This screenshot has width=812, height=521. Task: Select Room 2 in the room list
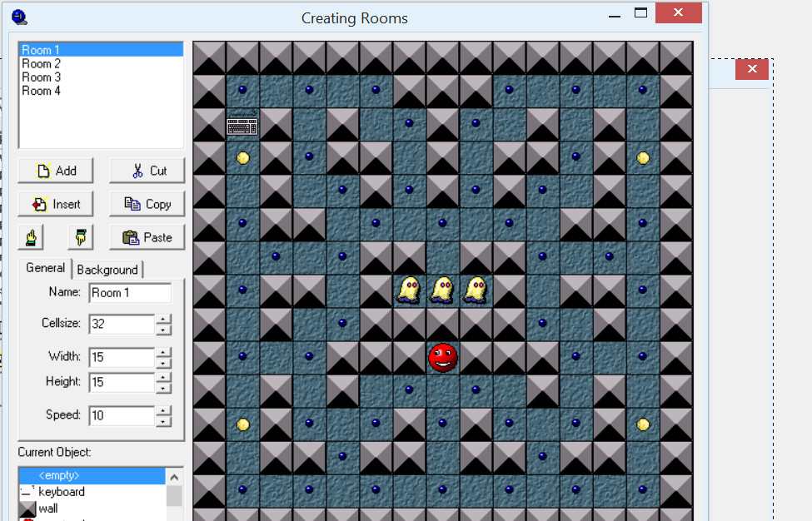coord(101,63)
